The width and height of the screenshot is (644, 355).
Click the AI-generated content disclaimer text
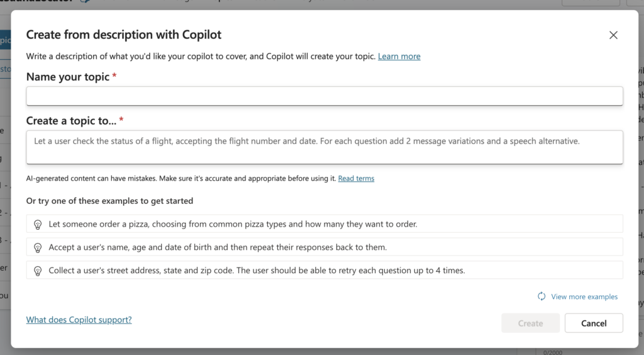click(x=181, y=179)
